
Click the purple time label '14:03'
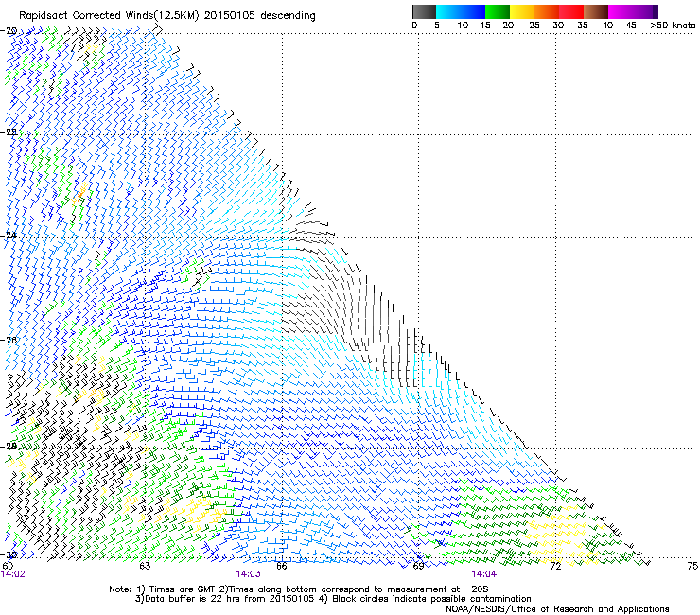(248, 574)
